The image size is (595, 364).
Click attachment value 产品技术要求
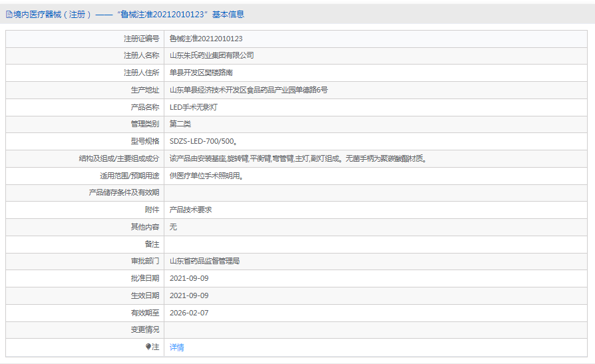pyautogui.click(x=190, y=210)
